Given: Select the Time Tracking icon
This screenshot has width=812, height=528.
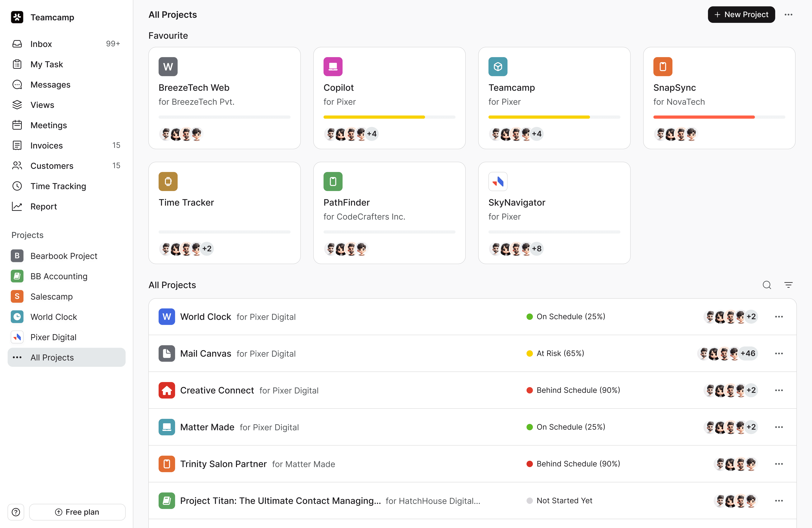Looking at the screenshot, I should click(x=17, y=186).
